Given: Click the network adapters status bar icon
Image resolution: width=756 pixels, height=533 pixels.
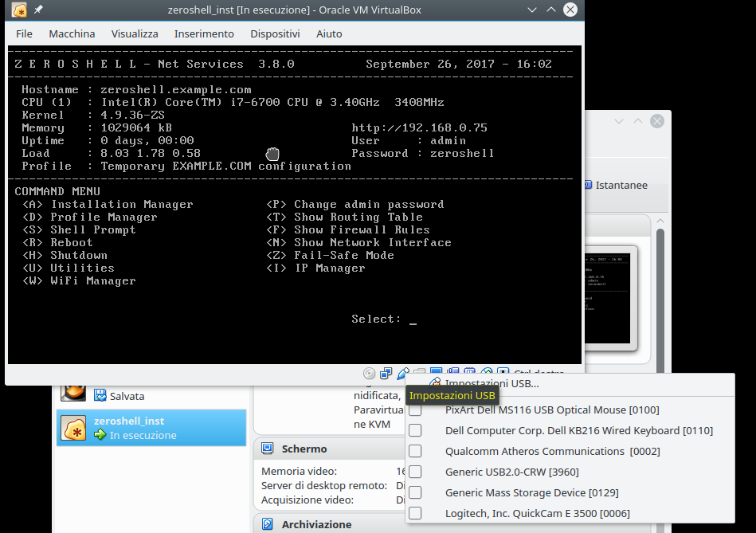Looking at the screenshot, I should point(386,374).
